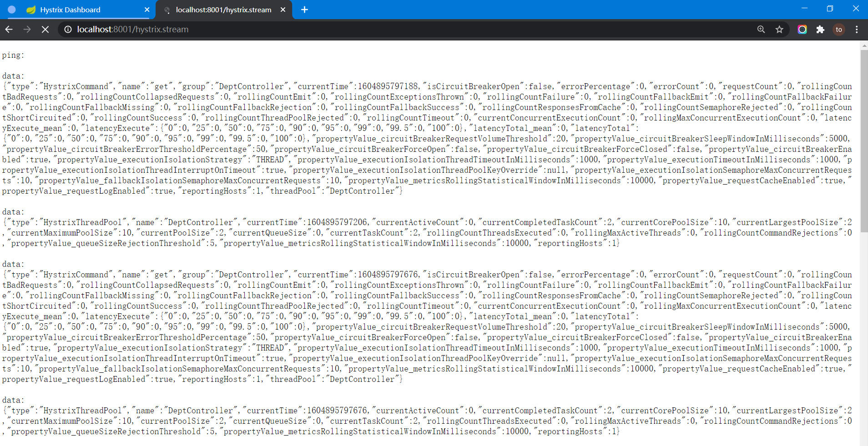
Task: Click the forward navigation arrow
Action: pos(27,30)
